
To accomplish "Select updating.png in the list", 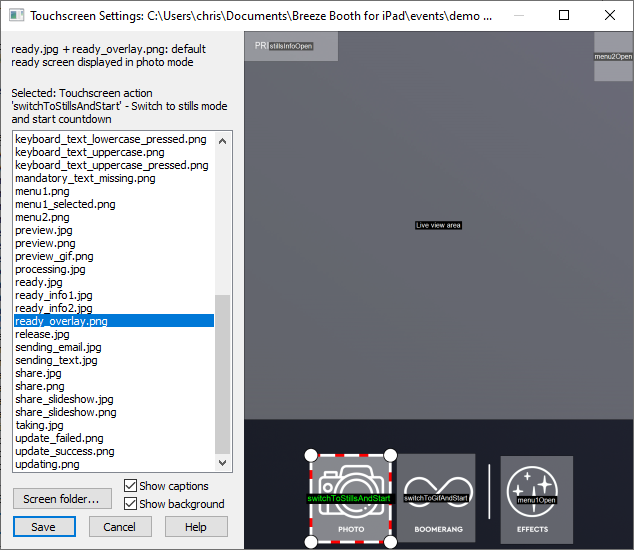I will pyautogui.click(x=114, y=464).
